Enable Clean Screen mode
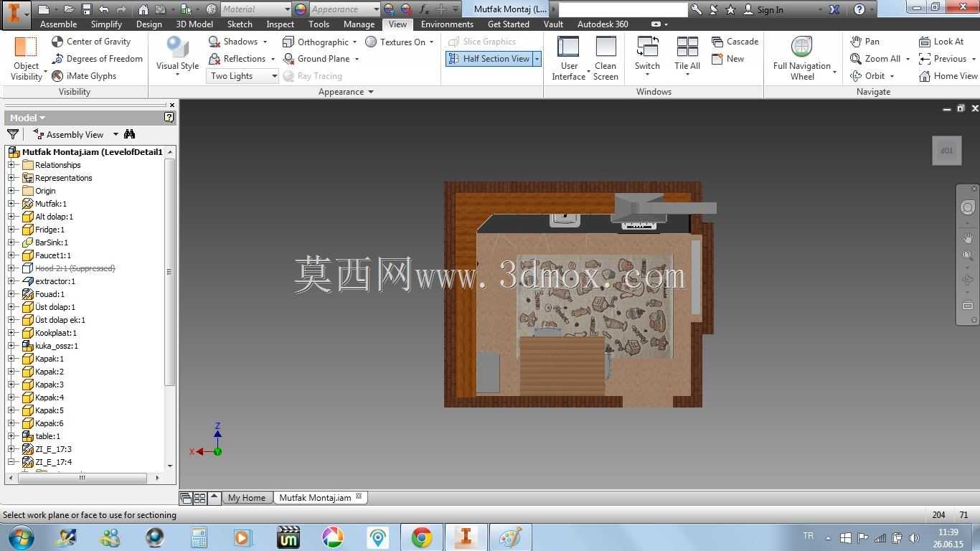The height and width of the screenshot is (551, 980). pos(606,58)
